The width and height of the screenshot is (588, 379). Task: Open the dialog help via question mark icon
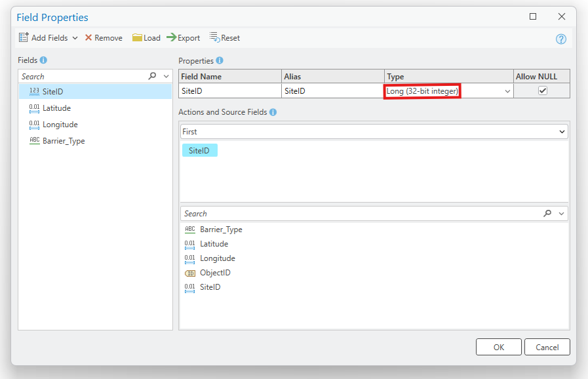[x=561, y=39]
